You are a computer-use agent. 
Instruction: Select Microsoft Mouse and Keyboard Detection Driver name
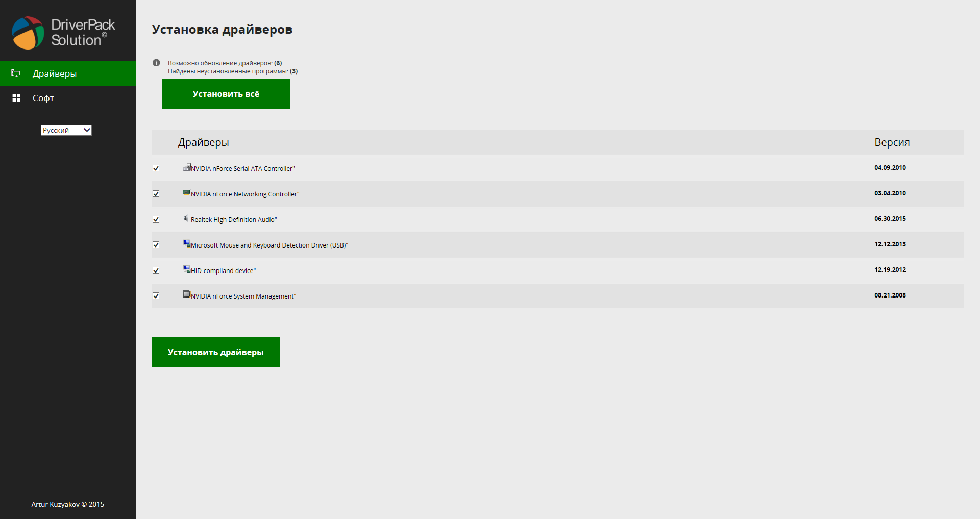tap(269, 245)
